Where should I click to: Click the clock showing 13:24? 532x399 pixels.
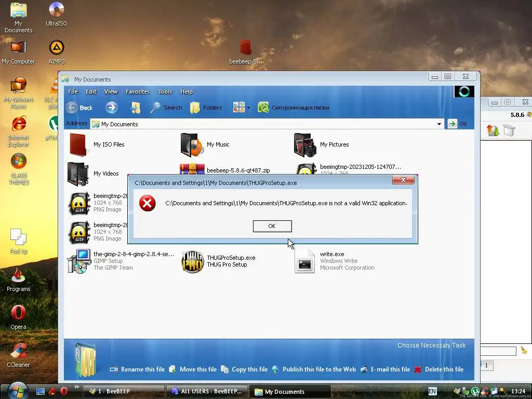518,391
